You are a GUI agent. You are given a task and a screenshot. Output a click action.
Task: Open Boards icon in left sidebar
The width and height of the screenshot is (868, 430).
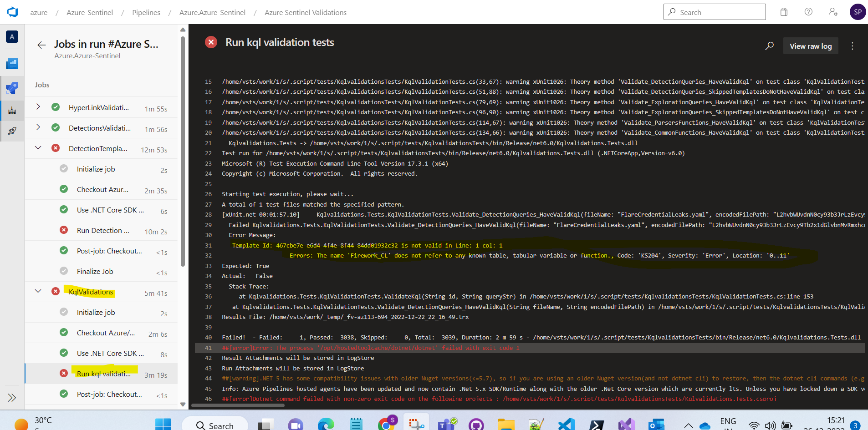(x=12, y=63)
